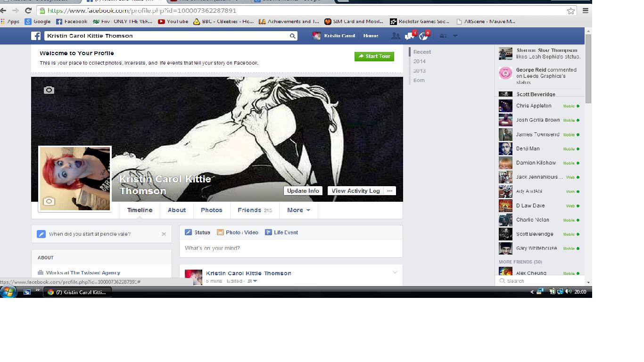Screen dimensions: 644x362
Task: Click the profile picture thumbnail
Action: click(x=75, y=179)
